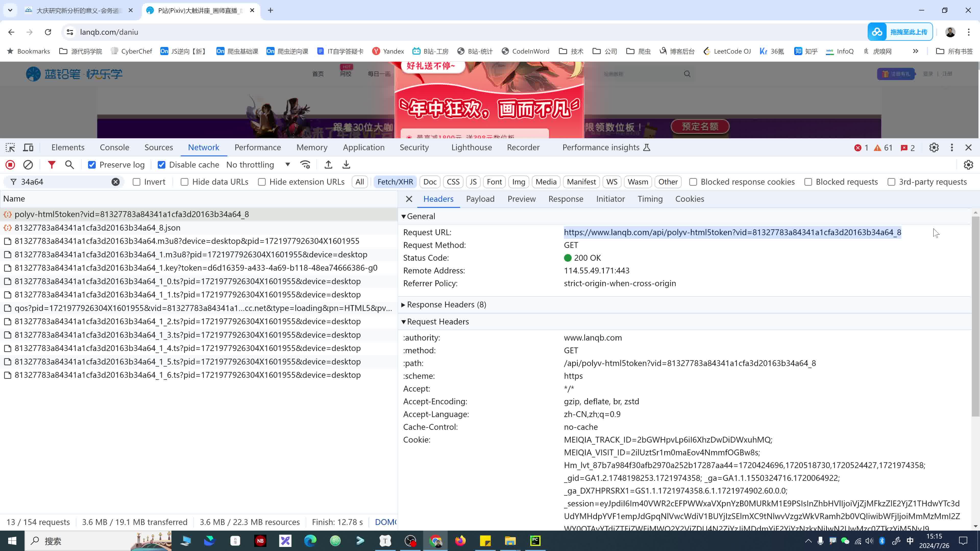Toggle the network filter bar
The image size is (980, 551).
point(52,165)
